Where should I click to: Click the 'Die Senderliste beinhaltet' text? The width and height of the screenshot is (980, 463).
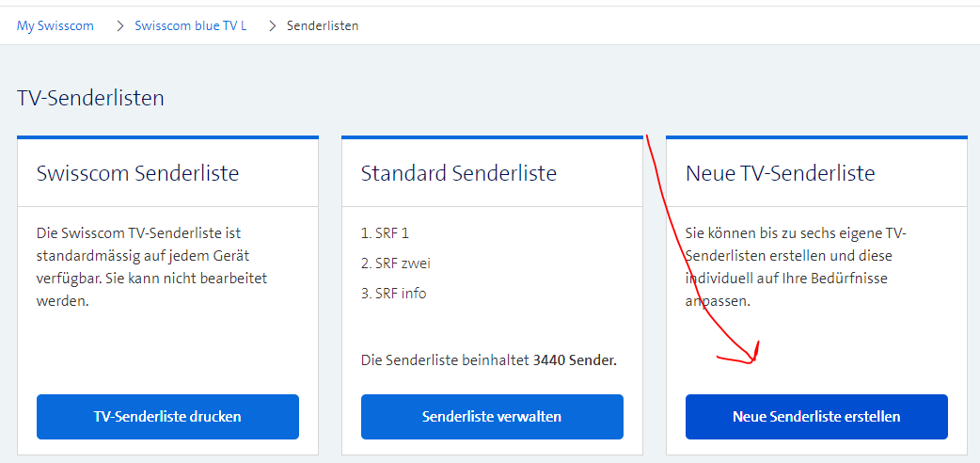pos(446,359)
